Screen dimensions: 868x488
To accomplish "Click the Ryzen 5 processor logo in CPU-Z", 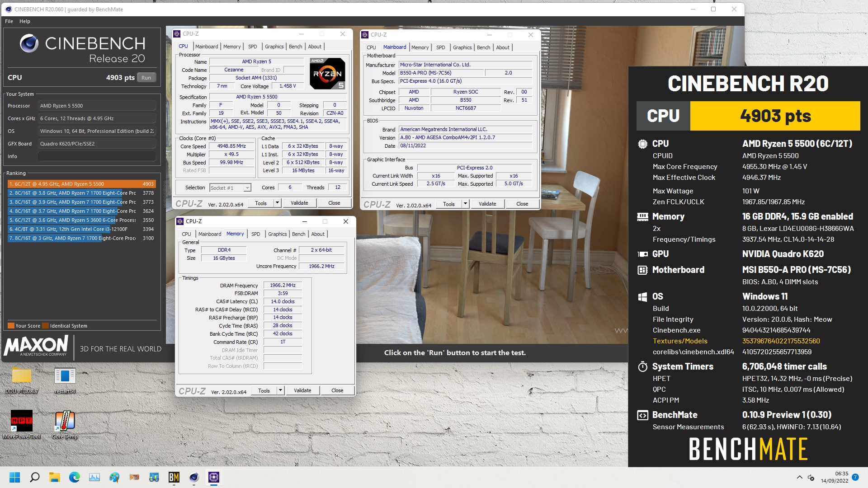I will pos(327,73).
